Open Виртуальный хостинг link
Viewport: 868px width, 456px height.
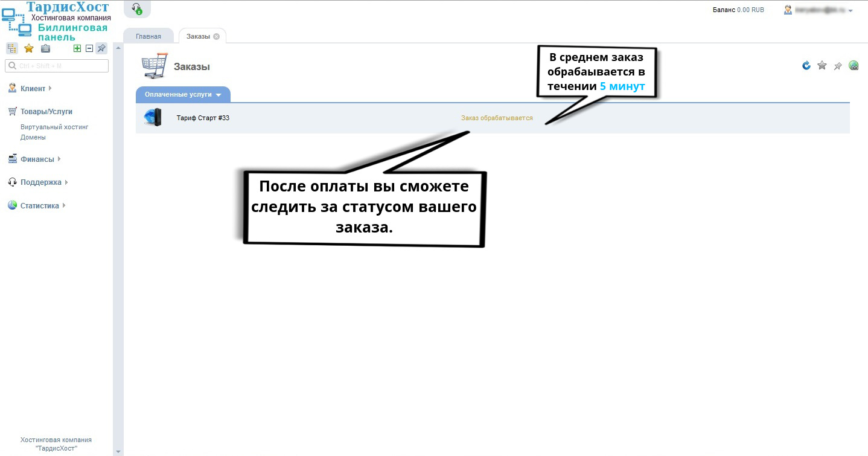(54, 127)
